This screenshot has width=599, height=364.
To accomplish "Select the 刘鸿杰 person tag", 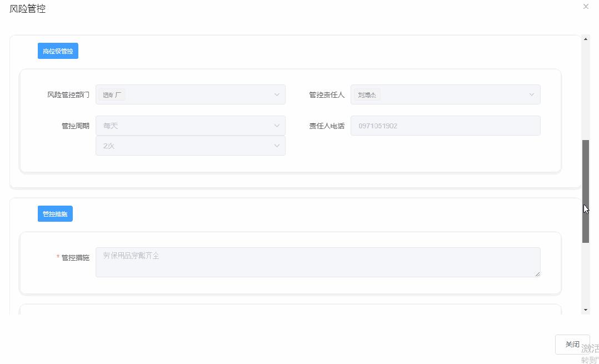I will click(367, 95).
